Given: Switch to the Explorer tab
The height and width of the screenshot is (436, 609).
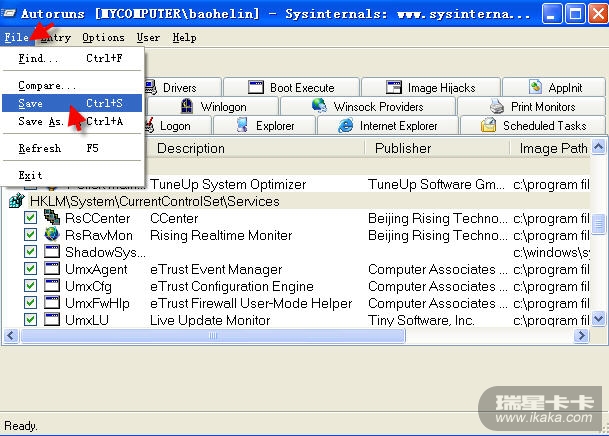Looking at the screenshot, I should (x=264, y=126).
